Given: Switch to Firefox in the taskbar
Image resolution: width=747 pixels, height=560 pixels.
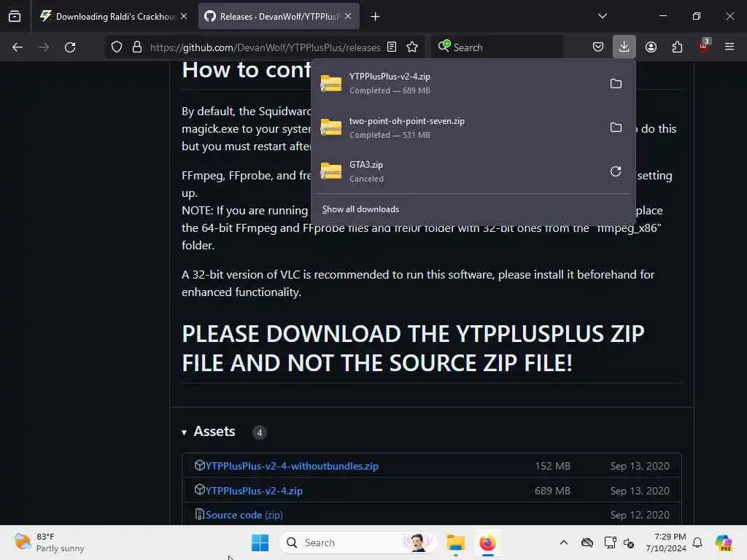Looking at the screenshot, I should coord(487,542).
